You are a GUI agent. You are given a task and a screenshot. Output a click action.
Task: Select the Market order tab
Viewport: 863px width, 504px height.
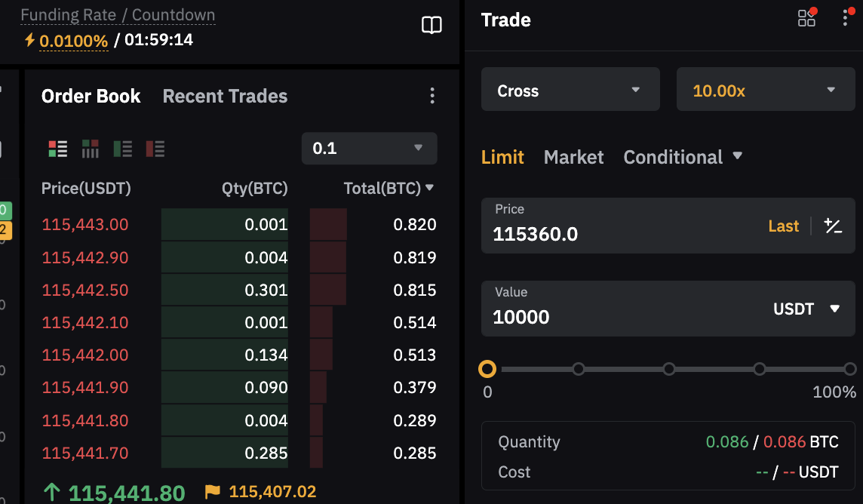(573, 157)
